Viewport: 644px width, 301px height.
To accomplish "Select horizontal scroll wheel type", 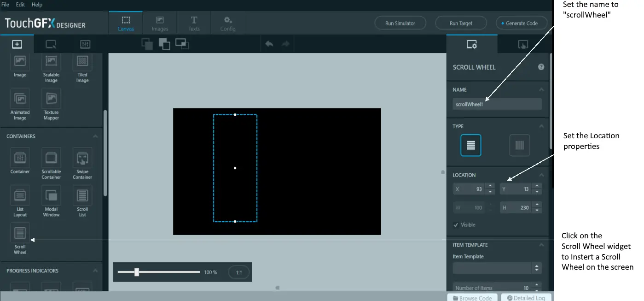I will (x=470, y=145).
